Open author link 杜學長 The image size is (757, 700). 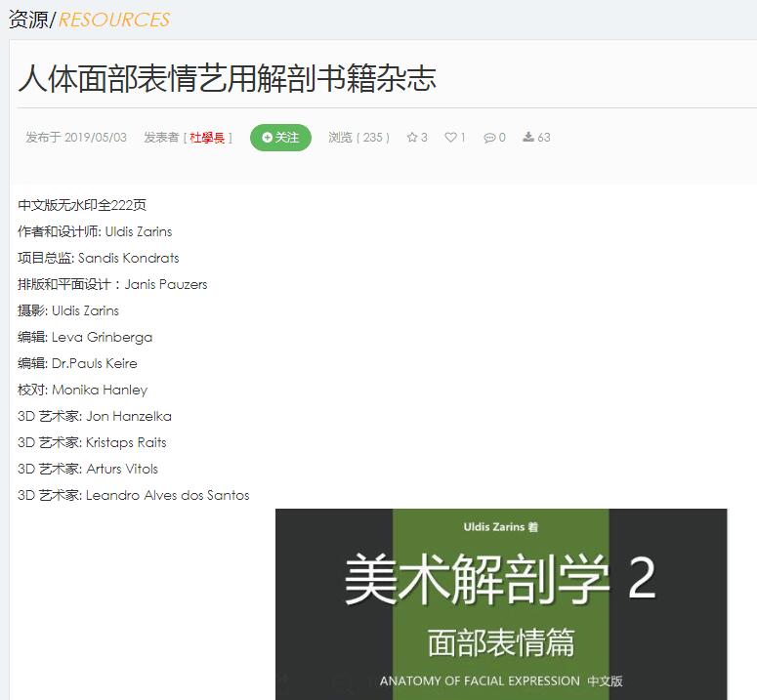pos(207,138)
